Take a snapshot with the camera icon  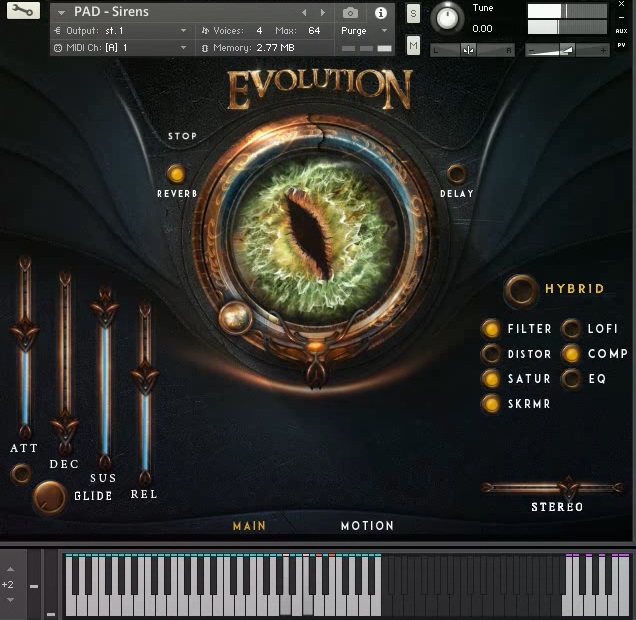click(350, 13)
